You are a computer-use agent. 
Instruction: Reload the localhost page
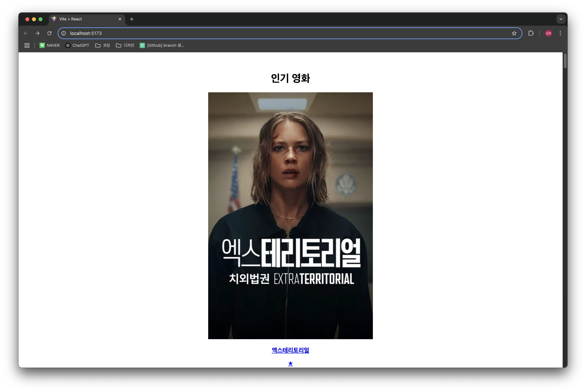click(50, 33)
